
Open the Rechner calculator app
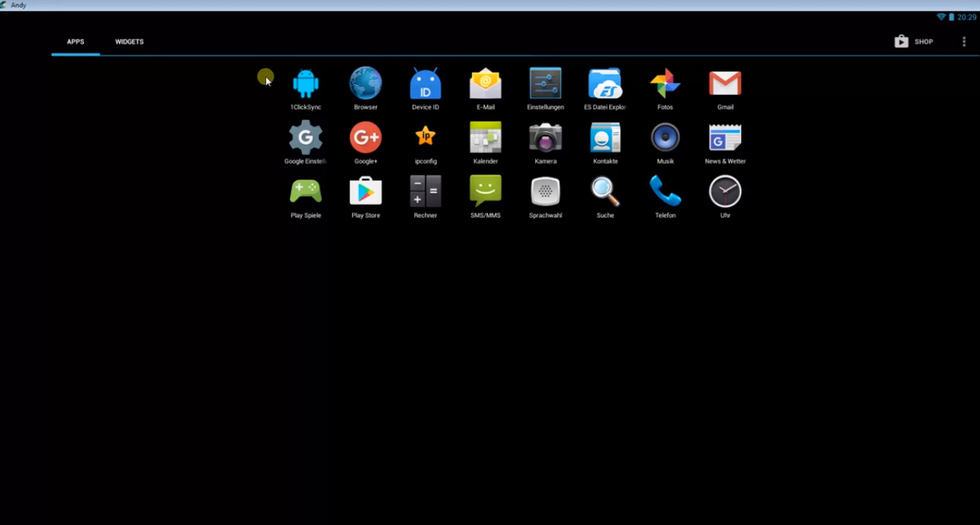point(425,192)
